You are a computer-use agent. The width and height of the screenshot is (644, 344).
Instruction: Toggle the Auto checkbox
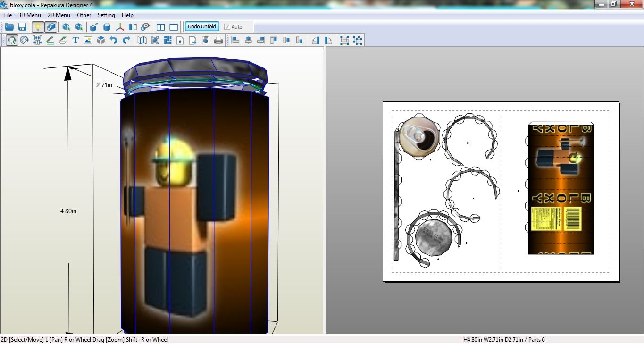pyautogui.click(x=227, y=27)
